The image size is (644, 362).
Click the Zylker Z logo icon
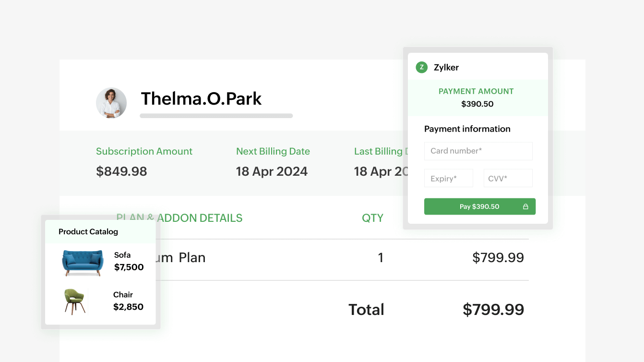click(x=421, y=67)
